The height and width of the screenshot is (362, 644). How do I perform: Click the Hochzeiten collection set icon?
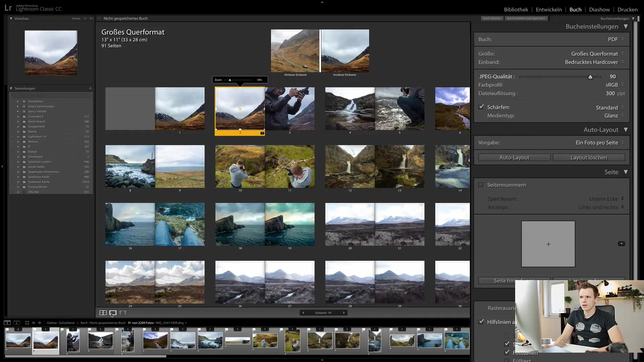tap(24, 102)
